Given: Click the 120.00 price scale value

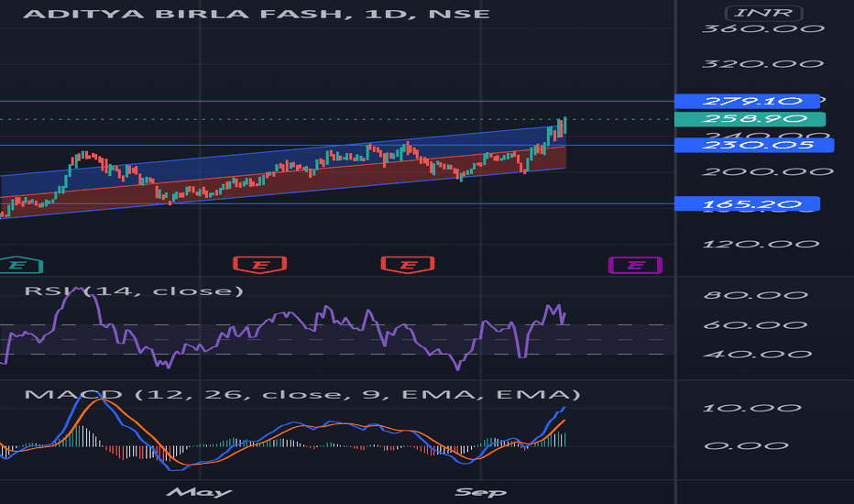Looking at the screenshot, I should [x=761, y=244].
